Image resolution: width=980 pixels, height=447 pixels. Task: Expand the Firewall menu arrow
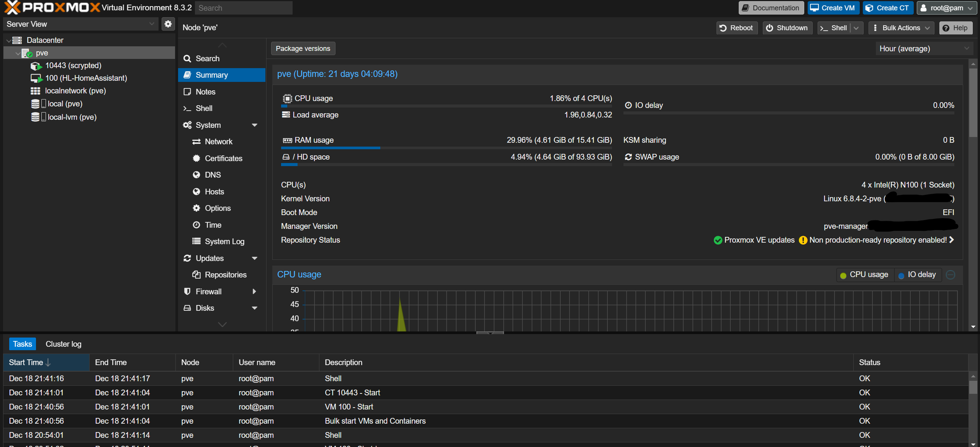click(254, 292)
